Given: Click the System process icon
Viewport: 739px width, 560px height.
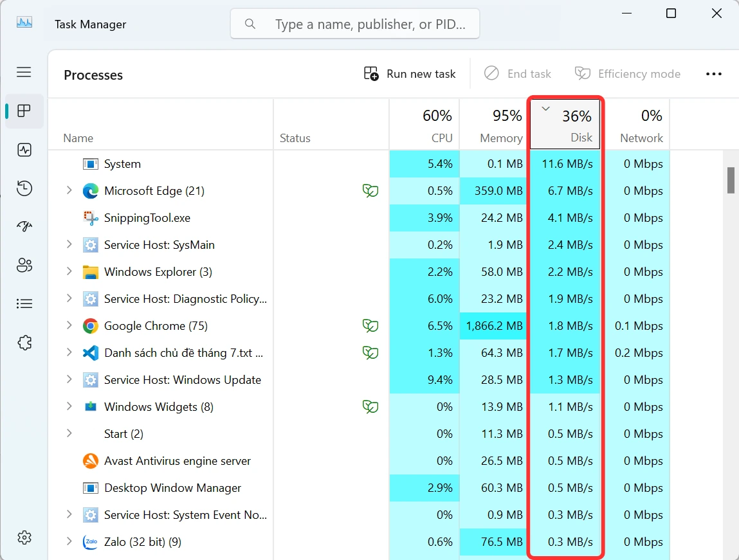Looking at the screenshot, I should (91, 164).
